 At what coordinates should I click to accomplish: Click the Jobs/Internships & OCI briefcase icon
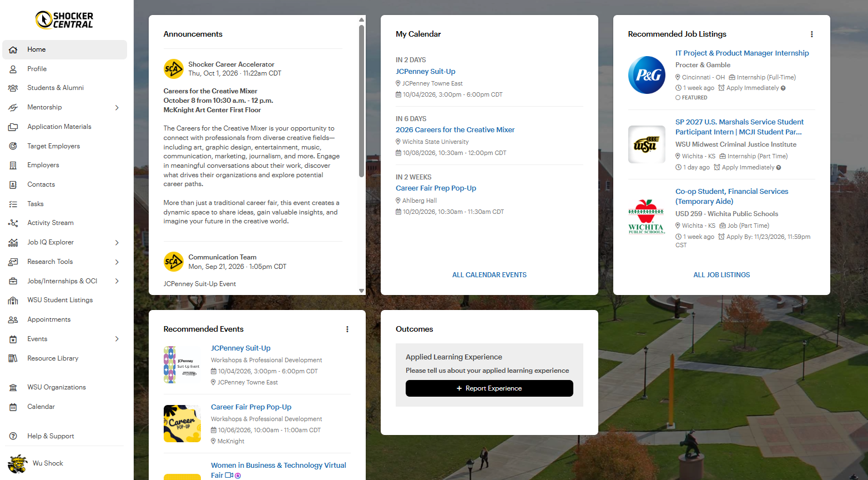(13, 281)
